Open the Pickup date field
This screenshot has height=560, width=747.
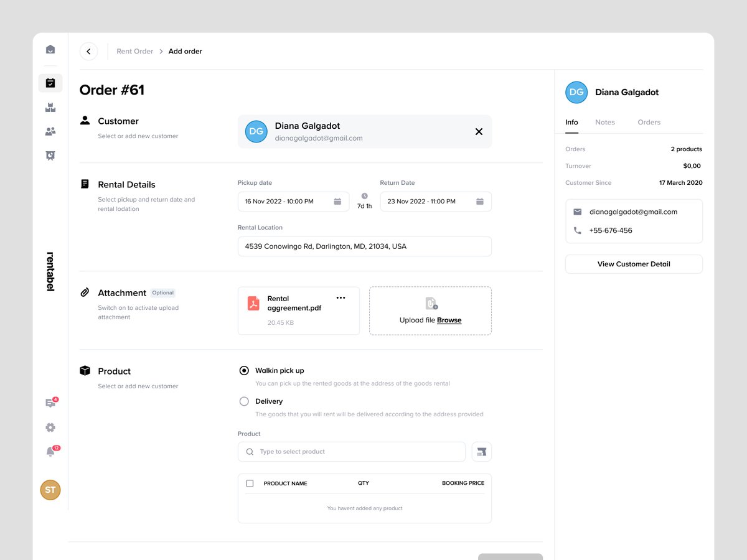293,202
